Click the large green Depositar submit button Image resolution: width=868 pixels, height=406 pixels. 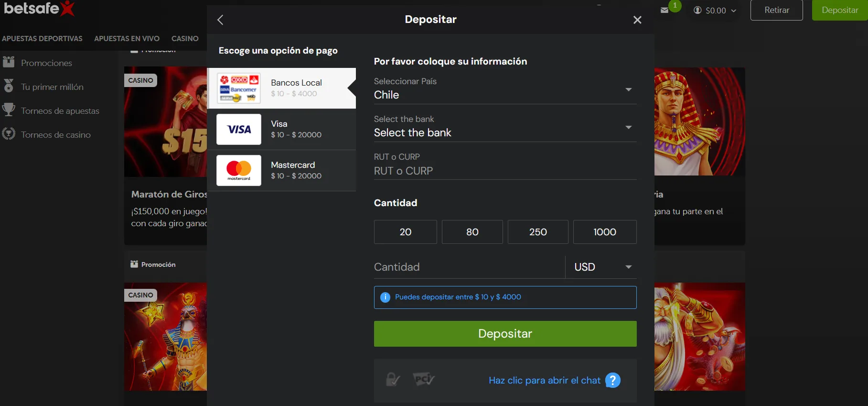point(505,334)
